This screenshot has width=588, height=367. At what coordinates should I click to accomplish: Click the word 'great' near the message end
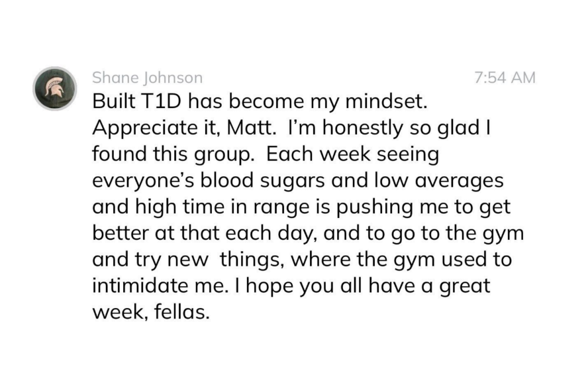(464, 286)
